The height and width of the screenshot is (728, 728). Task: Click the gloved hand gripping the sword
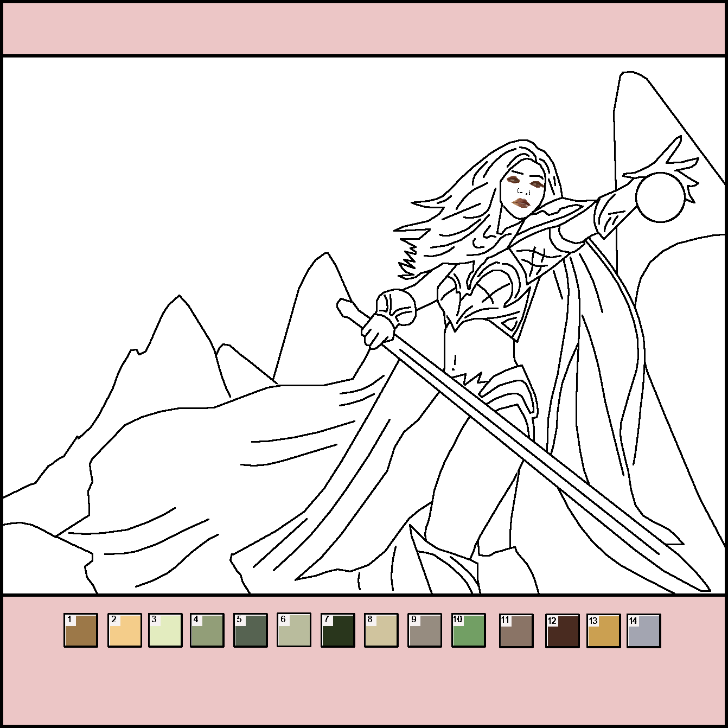pyautogui.click(x=378, y=330)
